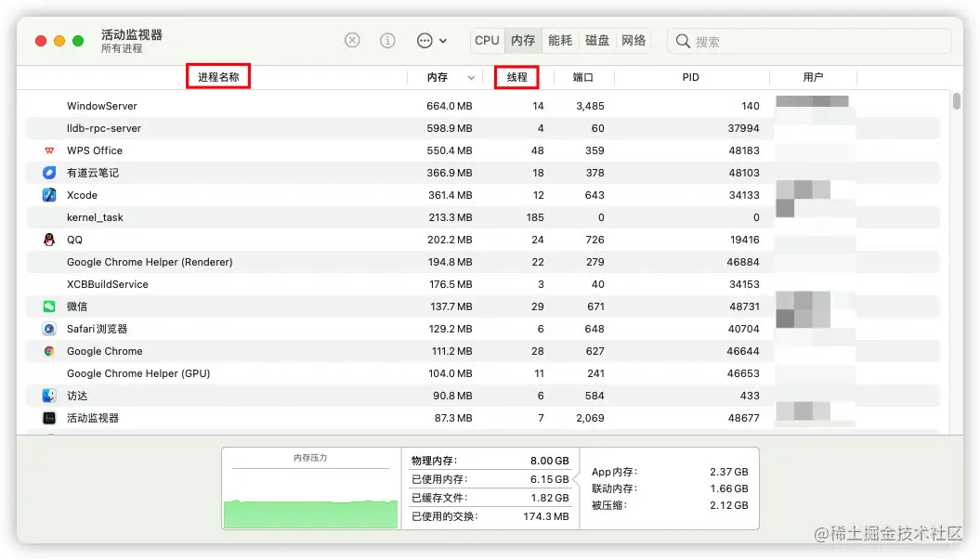Select the QQ process name
Viewport: 980px width, 560px height.
(x=74, y=240)
